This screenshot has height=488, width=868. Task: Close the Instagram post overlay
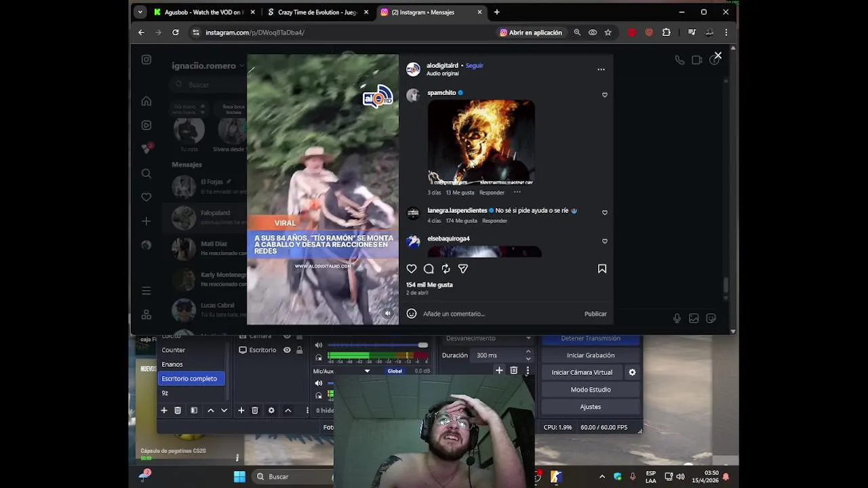point(717,56)
